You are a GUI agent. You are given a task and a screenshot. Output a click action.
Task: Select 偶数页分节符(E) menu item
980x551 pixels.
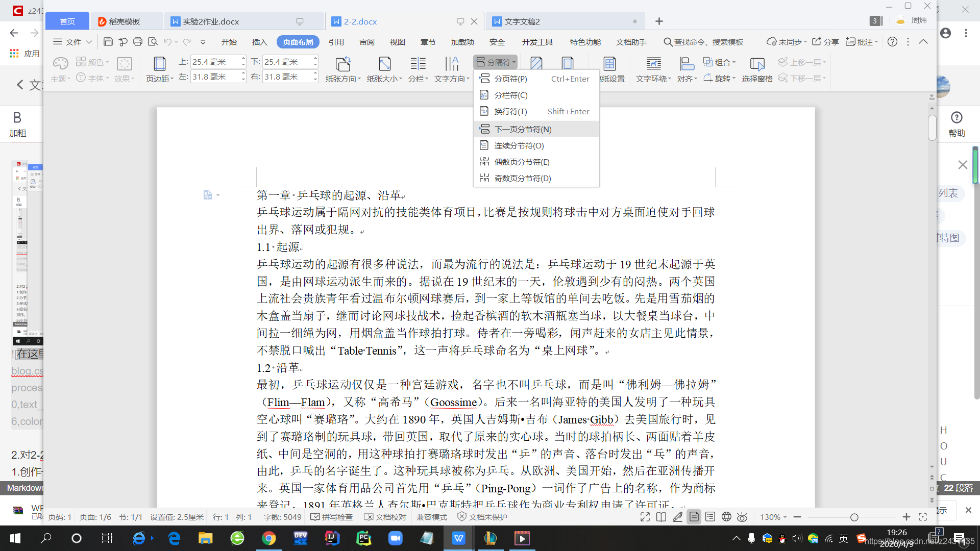[536, 162]
